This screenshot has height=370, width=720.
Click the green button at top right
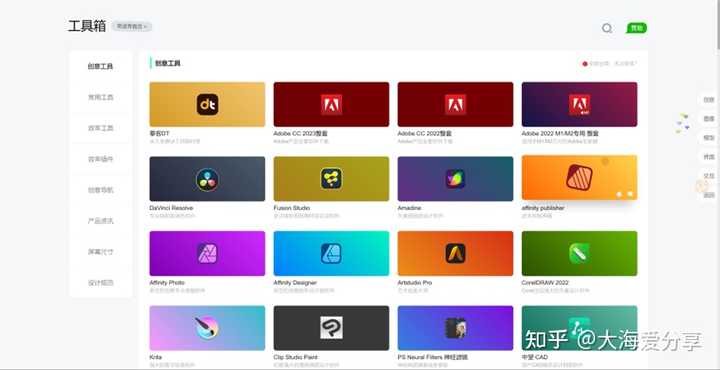pos(636,28)
